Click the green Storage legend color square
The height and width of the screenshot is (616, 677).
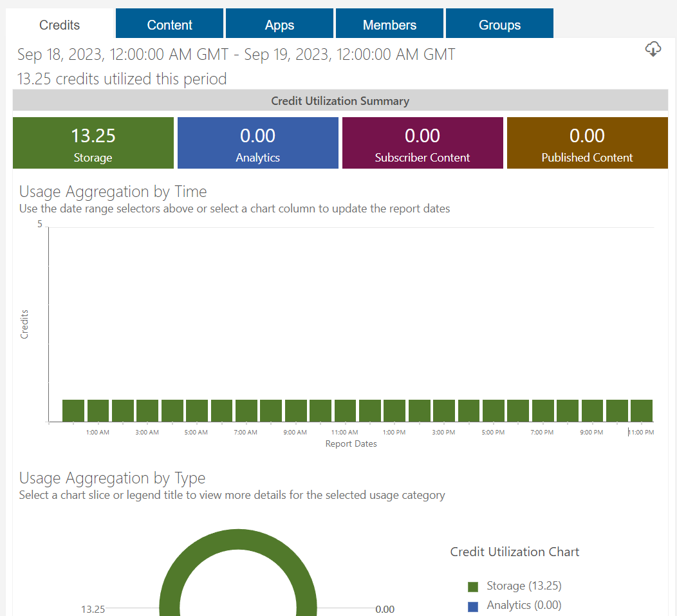pyautogui.click(x=473, y=586)
